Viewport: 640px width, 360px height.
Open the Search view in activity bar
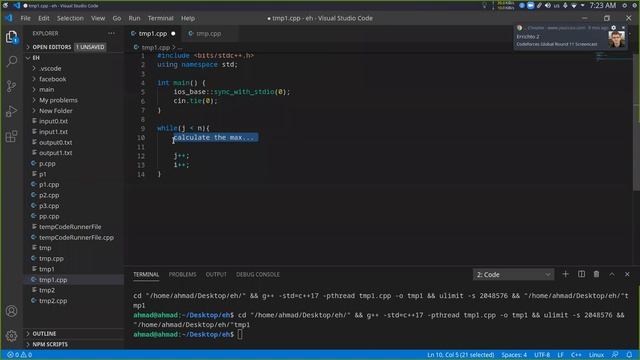click(11, 62)
